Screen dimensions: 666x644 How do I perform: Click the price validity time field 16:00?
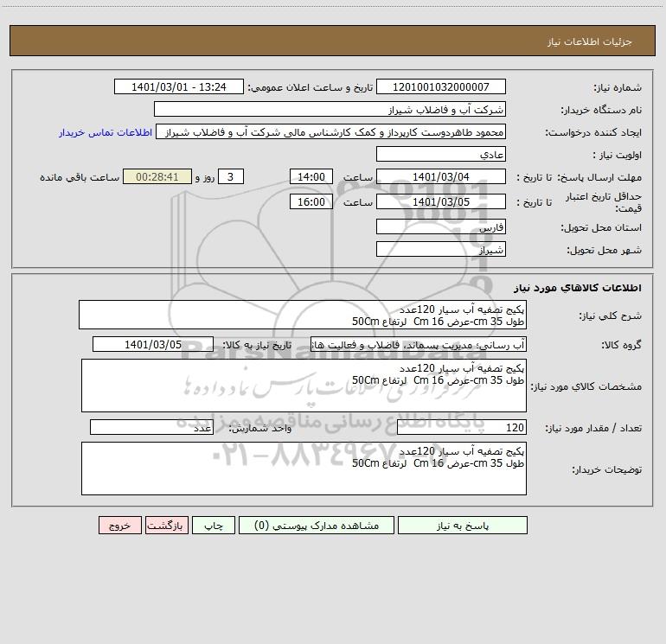tap(311, 201)
